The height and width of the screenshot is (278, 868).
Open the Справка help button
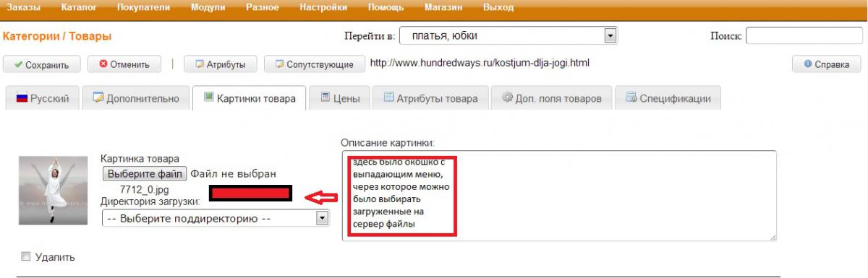point(825,64)
